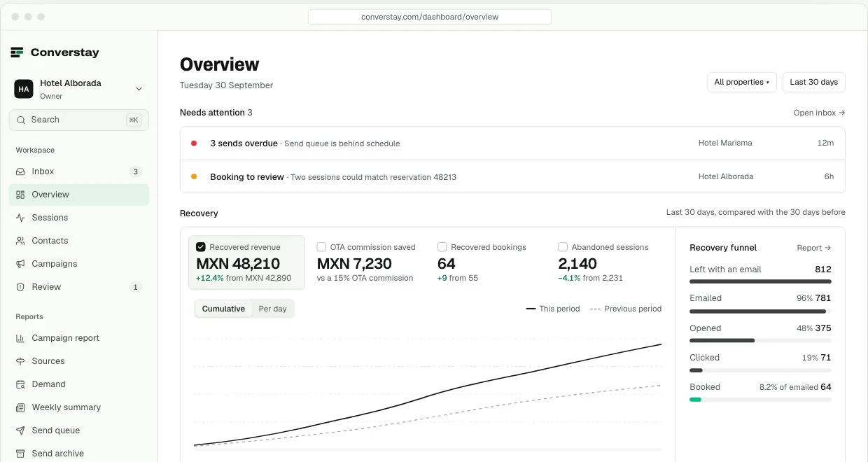The width and height of the screenshot is (868, 462).
Task: Click the Sessions pulse icon
Action: point(20,218)
